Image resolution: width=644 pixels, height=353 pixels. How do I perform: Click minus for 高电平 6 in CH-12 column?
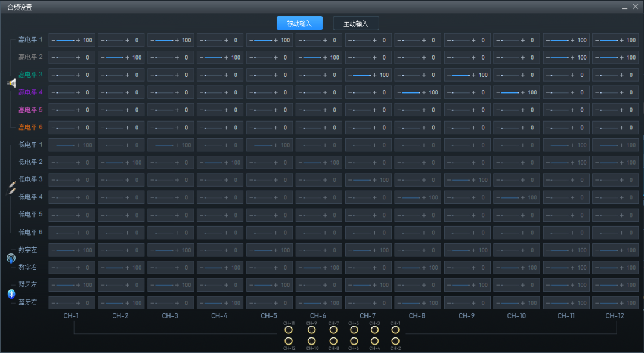pos(597,128)
